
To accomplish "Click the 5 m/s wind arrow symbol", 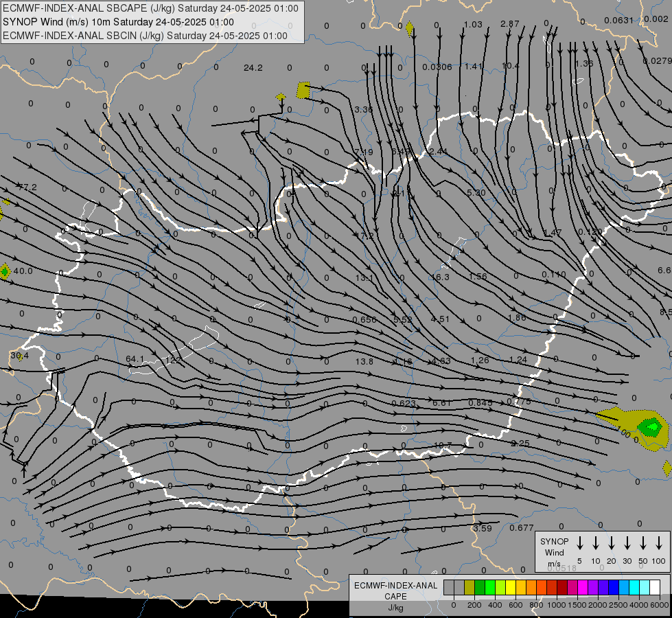I will [580, 543].
